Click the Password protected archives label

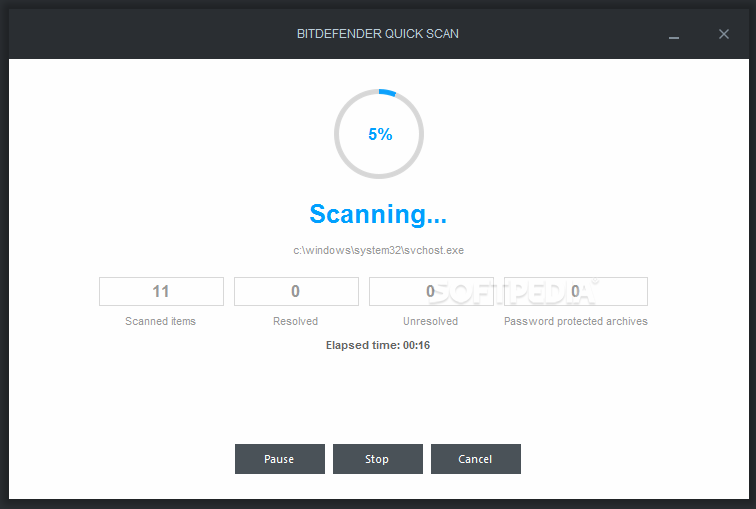click(x=576, y=321)
